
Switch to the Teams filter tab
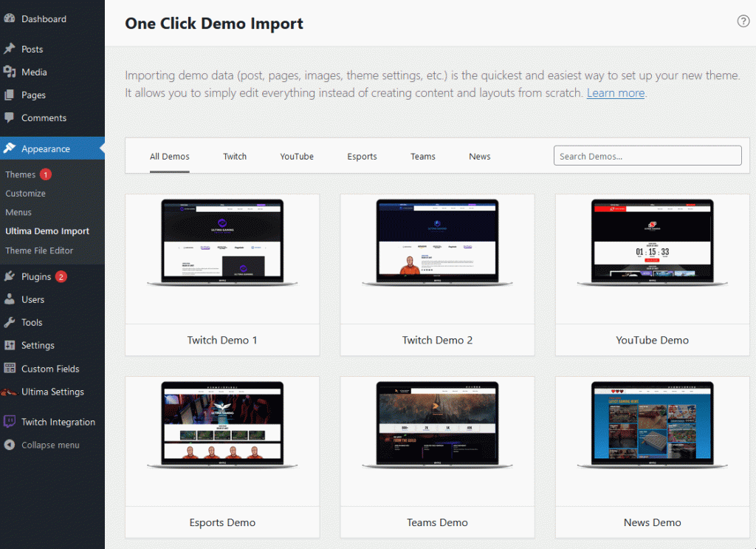[x=422, y=157]
